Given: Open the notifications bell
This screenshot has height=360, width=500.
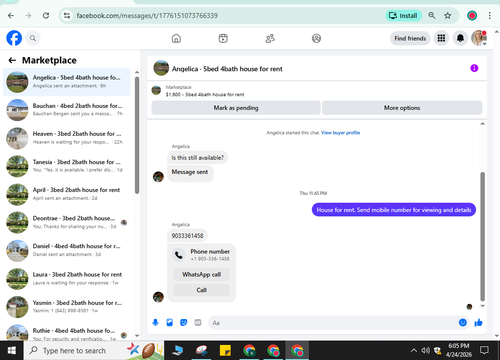Looking at the screenshot, I should coord(460,38).
